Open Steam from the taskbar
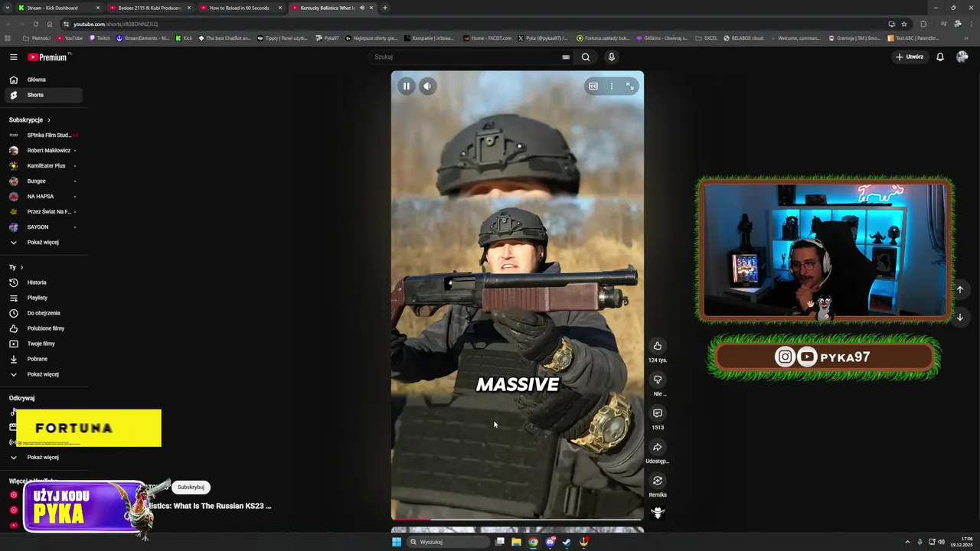 [x=567, y=542]
